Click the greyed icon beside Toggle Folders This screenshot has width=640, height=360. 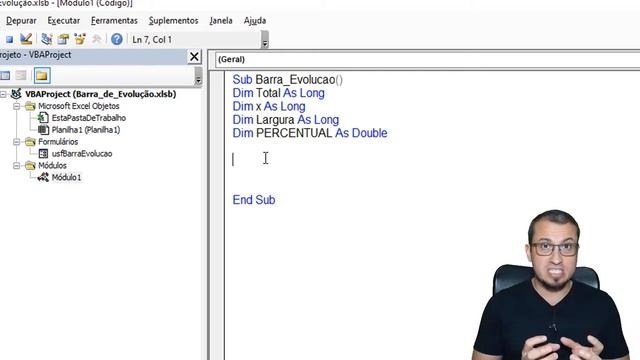[x=21, y=76]
